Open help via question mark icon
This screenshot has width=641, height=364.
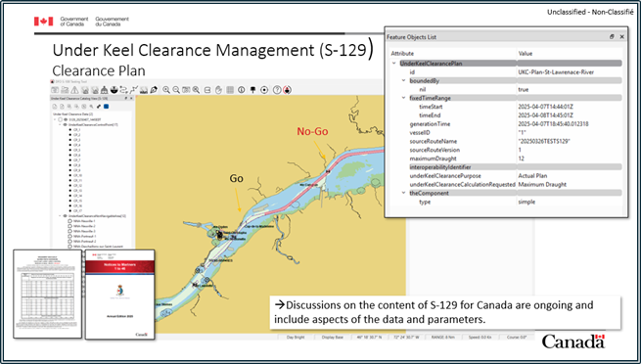[277, 90]
